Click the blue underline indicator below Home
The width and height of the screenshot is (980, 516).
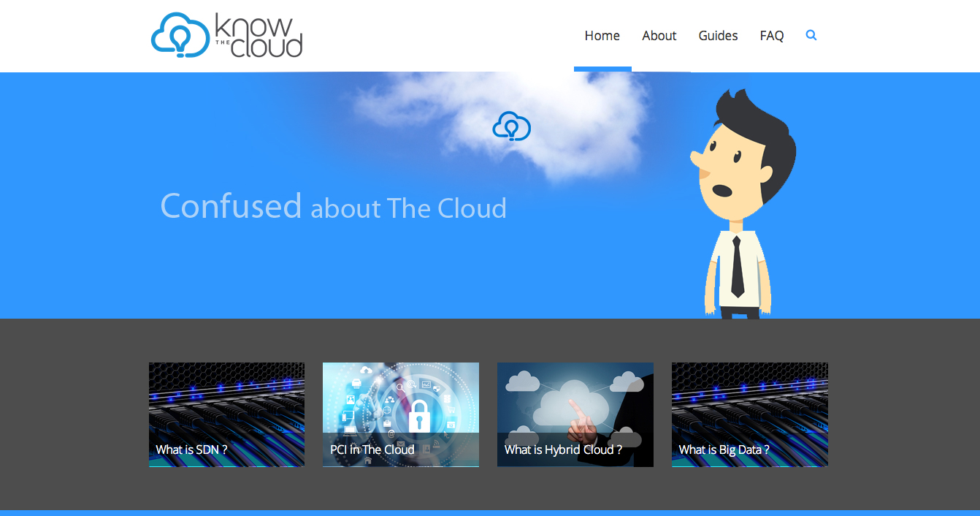(x=602, y=69)
